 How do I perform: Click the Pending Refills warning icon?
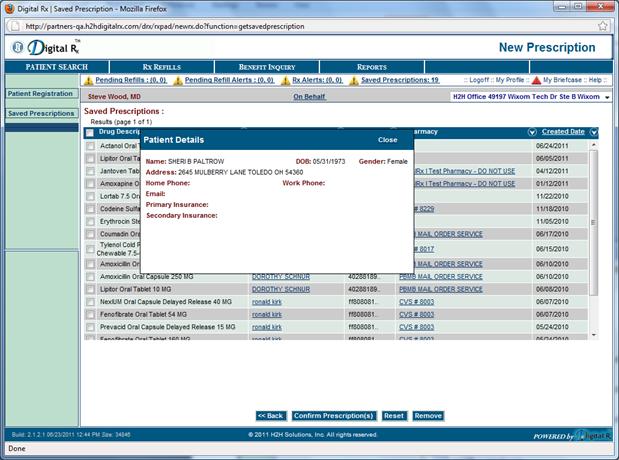pos(89,80)
